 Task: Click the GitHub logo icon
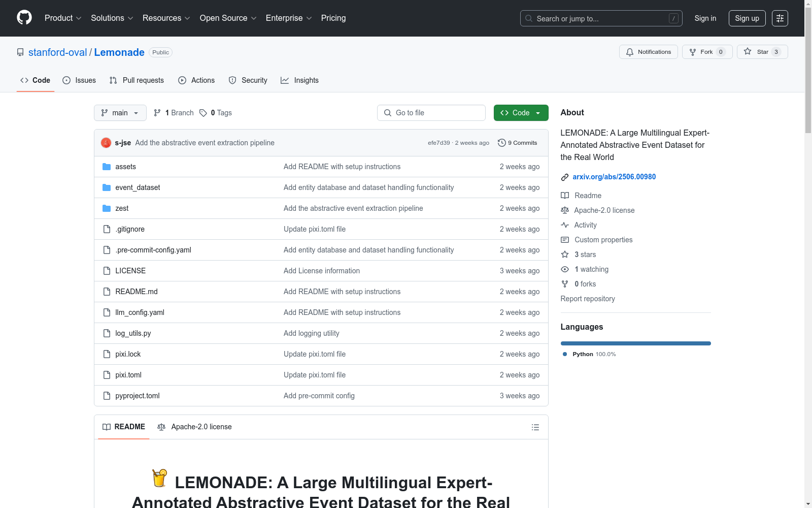pyautogui.click(x=24, y=18)
